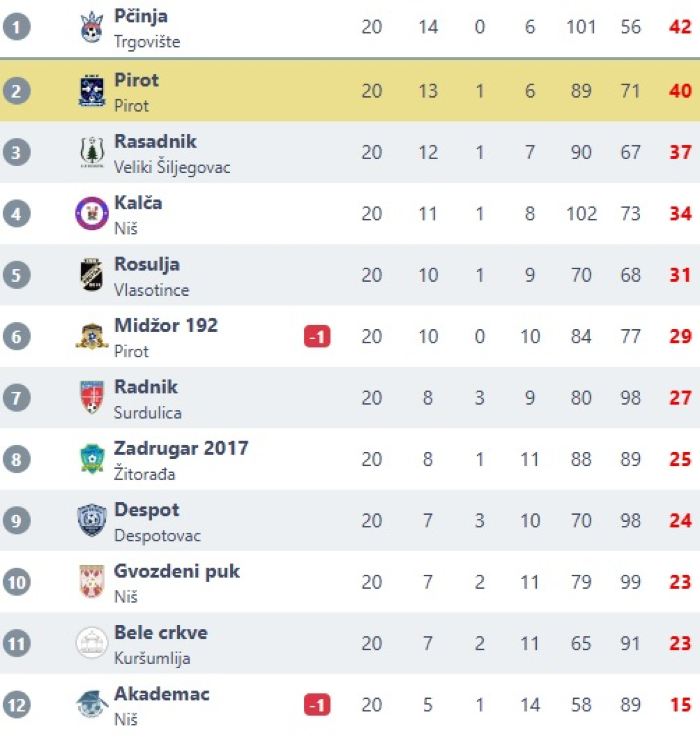Viewport: 700px width, 738px height.
Task: Click the Zadrugar 2017 green crest
Action: pyautogui.click(x=92, y=459)
